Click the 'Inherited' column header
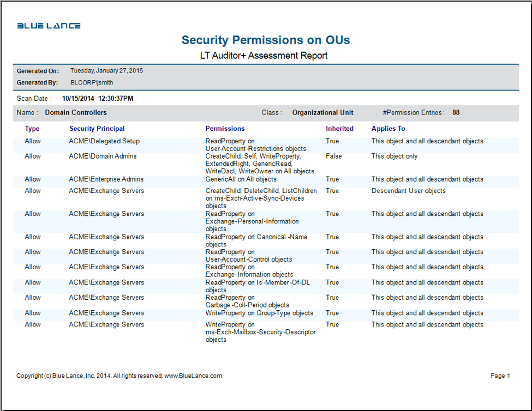Image resolution: width=532 pixels, height=411 pixels. (x=339, y=129)
